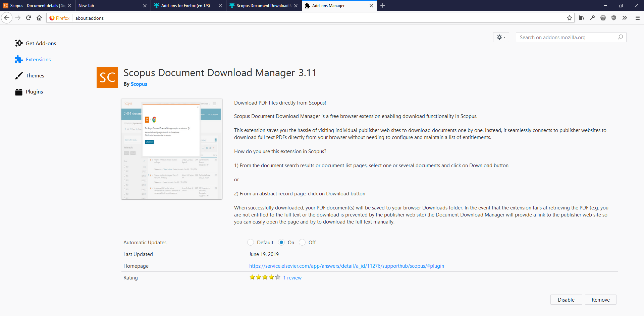
Task: Click the orange SC extension logo
Action: tap(107, 77)
